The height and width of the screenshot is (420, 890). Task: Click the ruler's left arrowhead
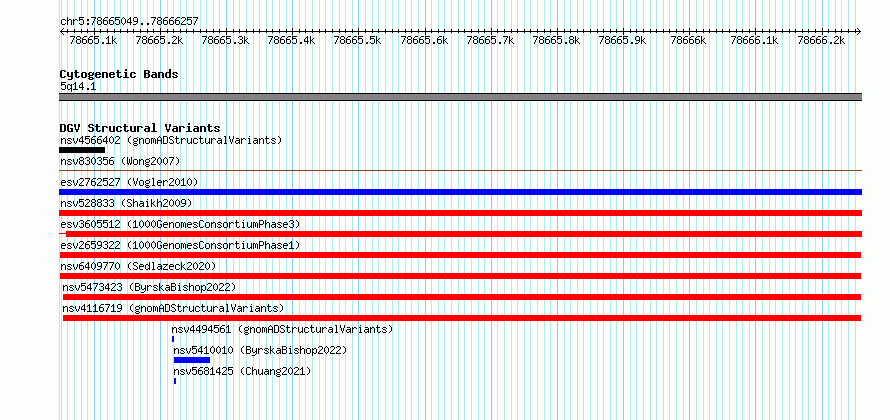click(x=62, y=31)
